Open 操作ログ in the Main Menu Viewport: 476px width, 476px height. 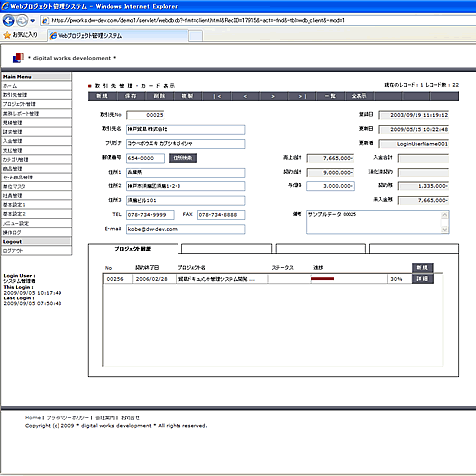click(x=37, y=232)
